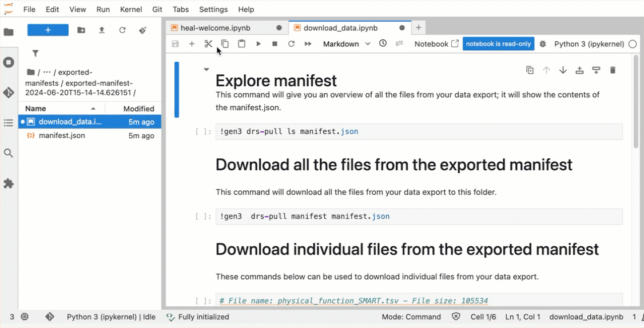Image resolution: width=644 pixels, height=328 pixels.
Task: Open the Edit menu
Action: click(52, 9)
